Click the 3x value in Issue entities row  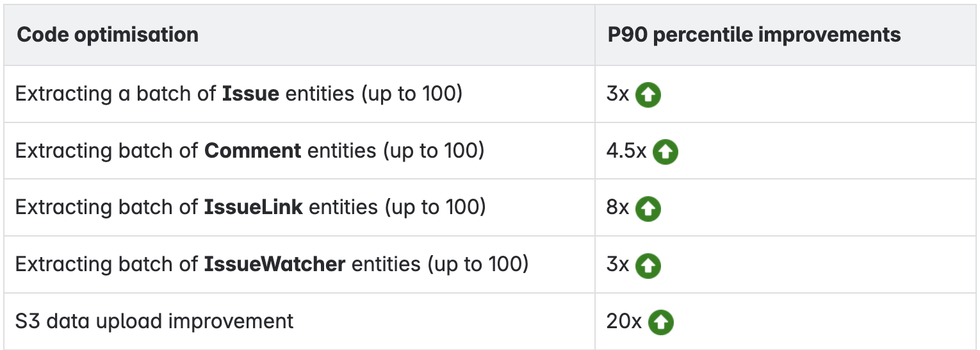coord(618,94)
